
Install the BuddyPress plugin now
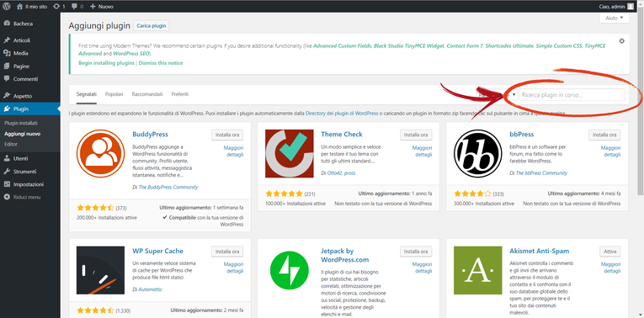tap(227, 135)
